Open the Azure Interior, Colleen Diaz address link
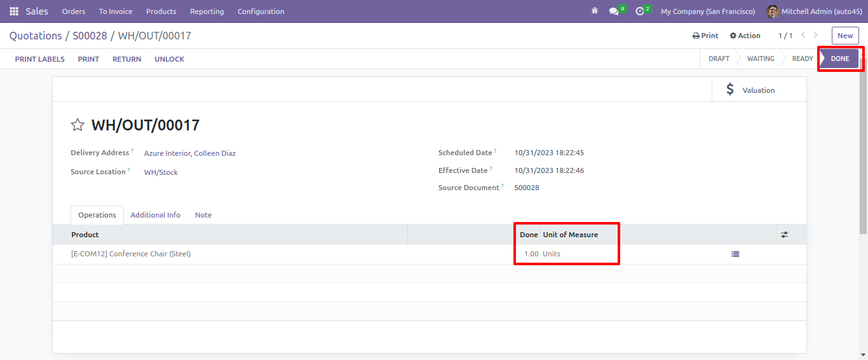 (x=190, y=153)
